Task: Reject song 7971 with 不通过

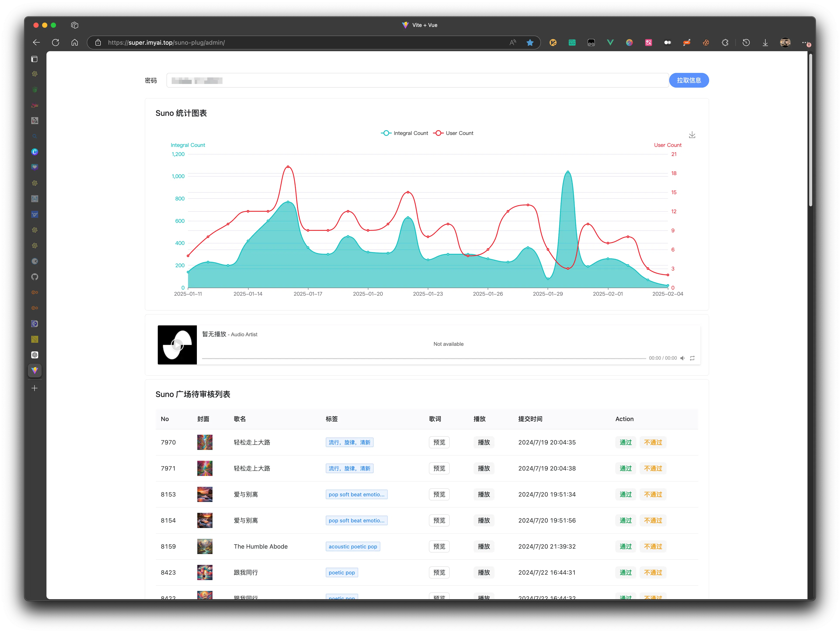Action: pos(653,468)
